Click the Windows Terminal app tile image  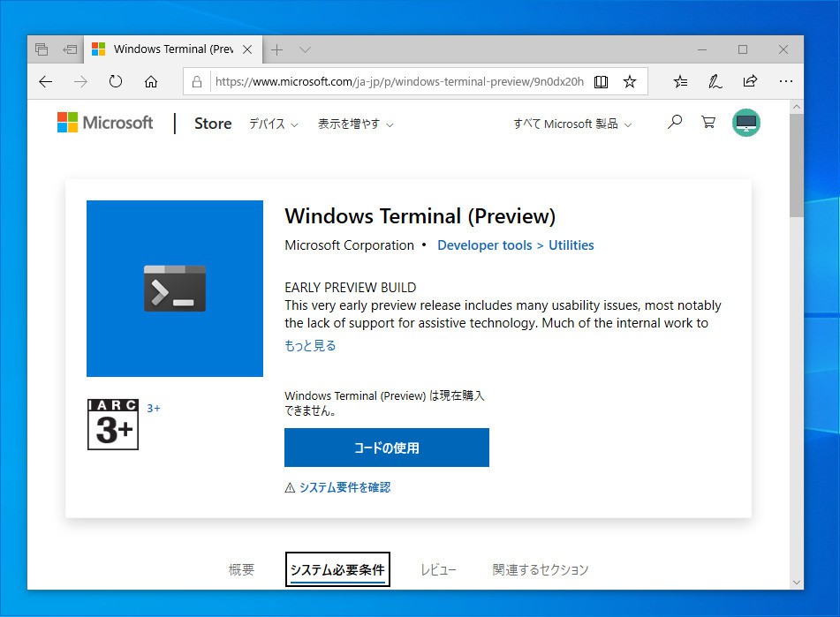(175, 289)
